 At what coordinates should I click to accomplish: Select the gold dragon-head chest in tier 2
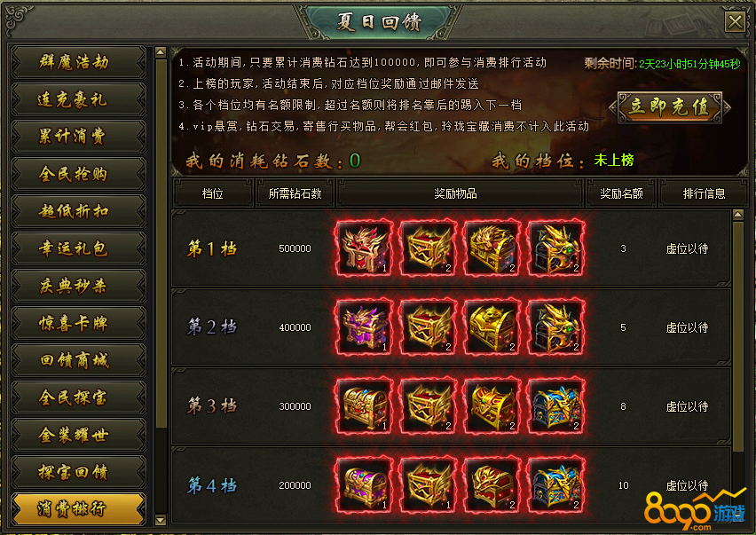click(556, 327)
